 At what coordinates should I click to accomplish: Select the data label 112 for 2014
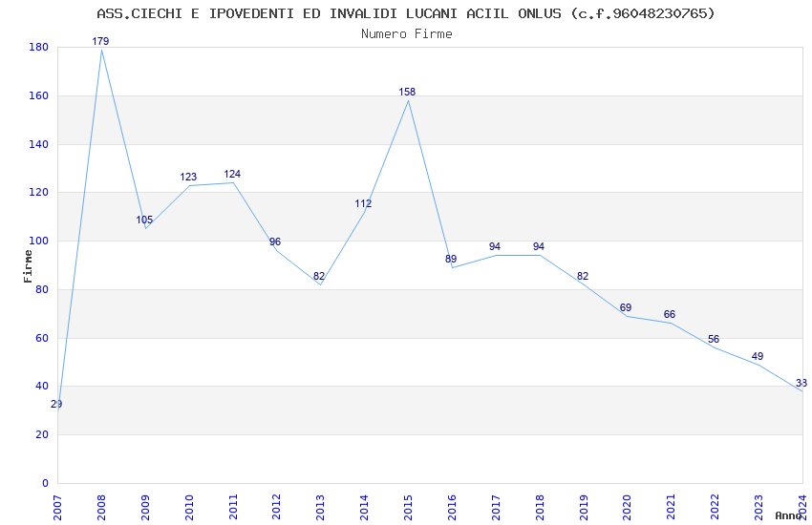(363, 203)
